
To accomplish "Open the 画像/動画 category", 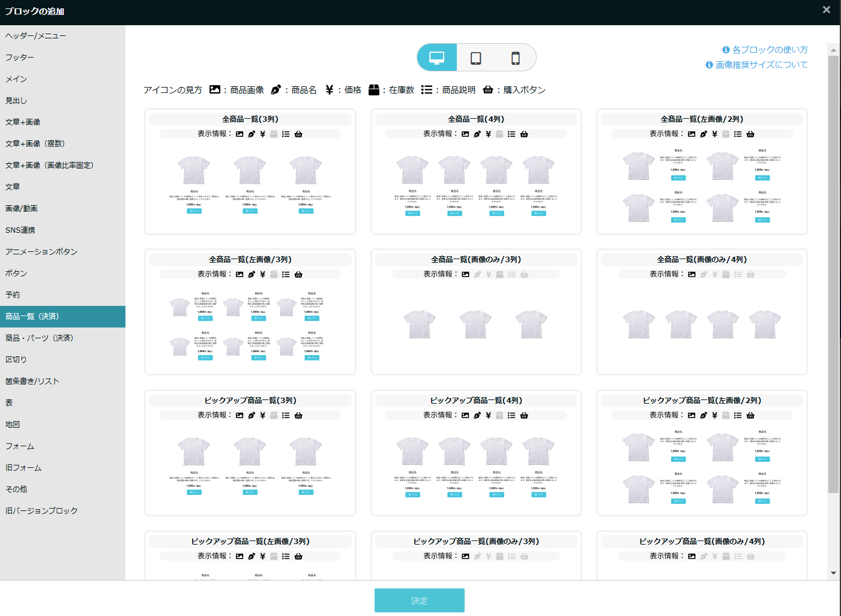I will coord(62,209).
